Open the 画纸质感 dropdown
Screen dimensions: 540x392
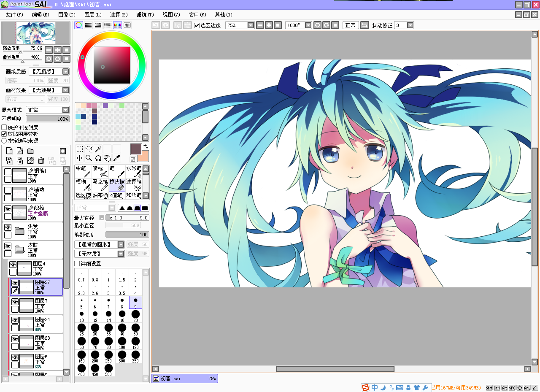point(65,72)
